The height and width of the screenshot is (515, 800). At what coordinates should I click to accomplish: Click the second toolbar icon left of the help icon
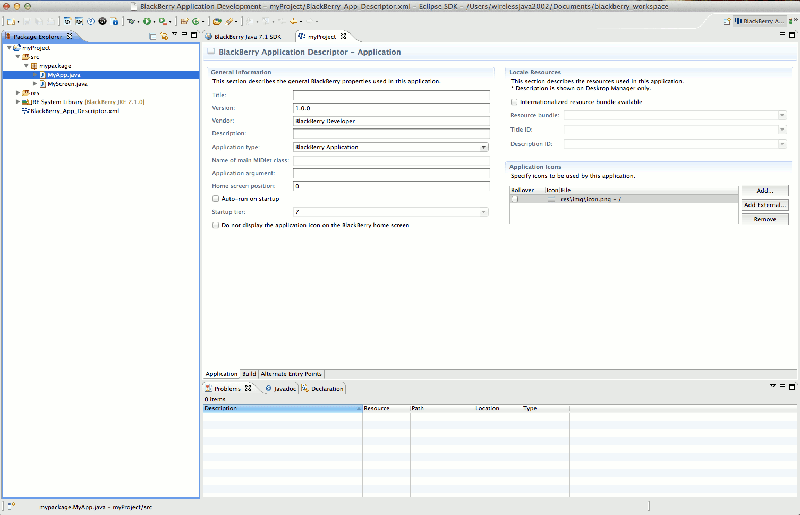click(x=67, y=21)
